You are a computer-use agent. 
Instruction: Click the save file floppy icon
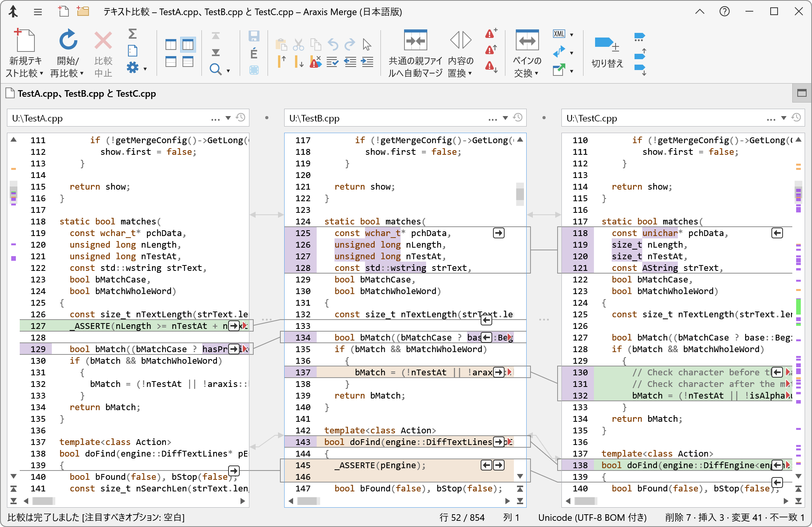[x=254, y=36]
